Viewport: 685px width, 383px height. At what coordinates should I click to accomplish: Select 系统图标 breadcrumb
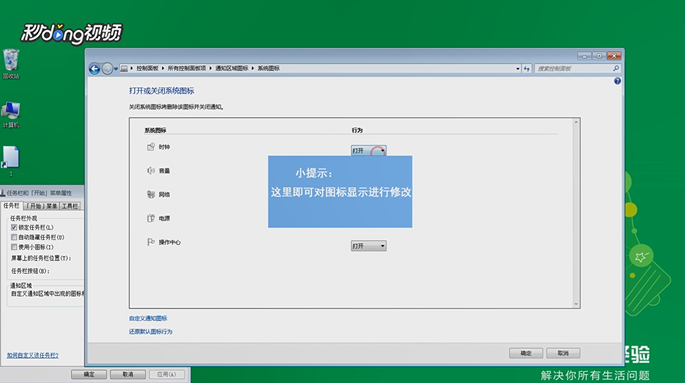pyautogui.click(x=268, y=69)
